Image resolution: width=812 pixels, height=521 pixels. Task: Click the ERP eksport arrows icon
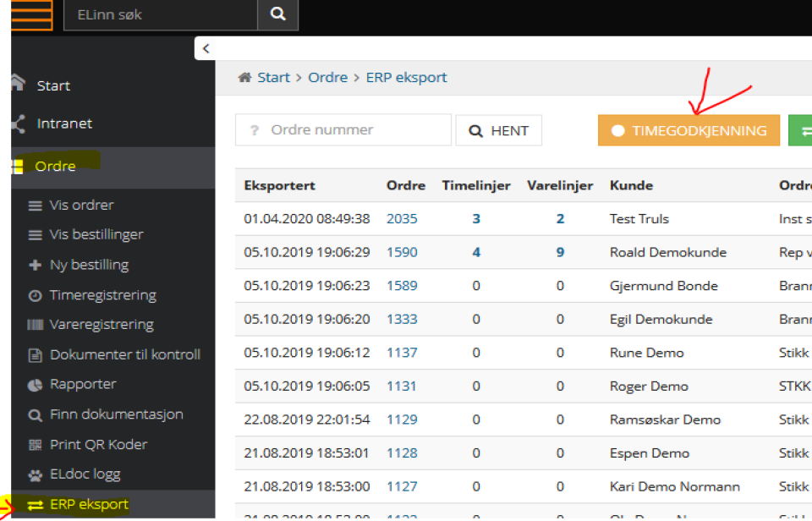[36, 505]
